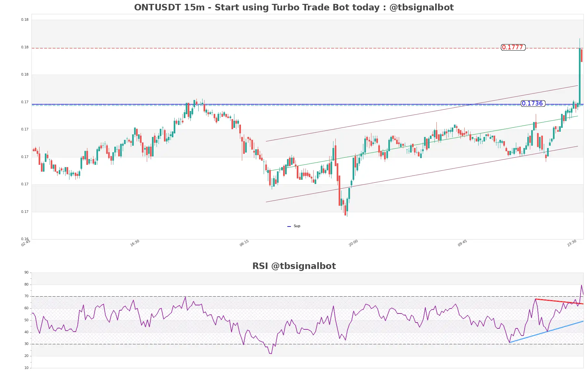This screenshot has height=392, width=588.
Task: Click the RSI 10 axis label
Action: [26, 368]
